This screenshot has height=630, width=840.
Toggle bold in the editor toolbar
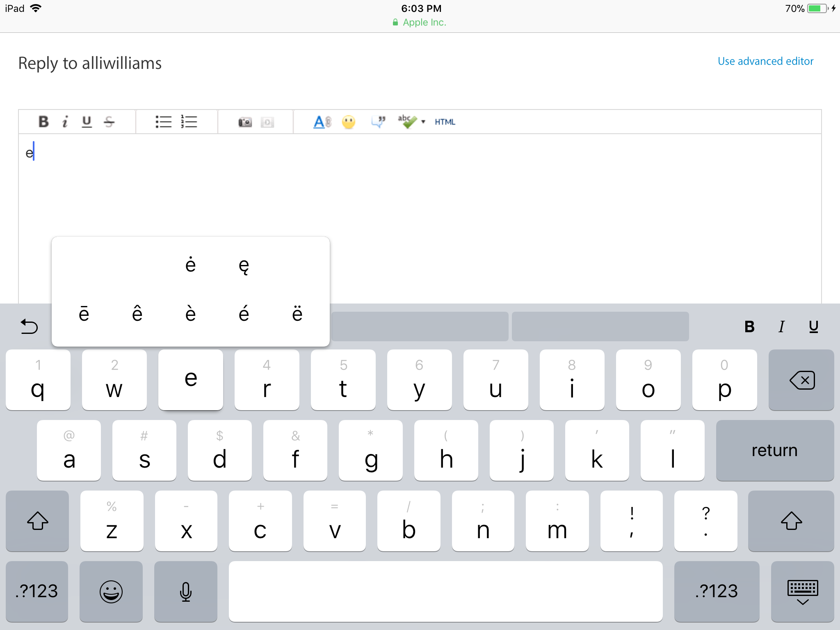coord(43,122)
